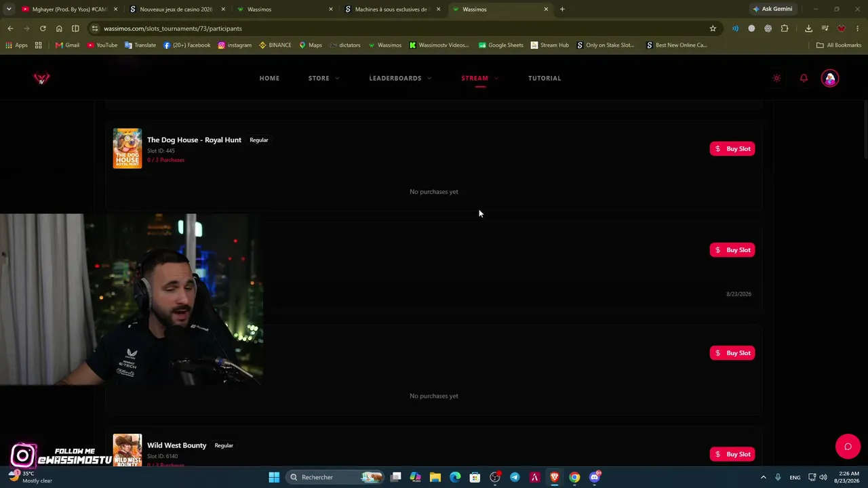Image resolution: width=868 pixels, height=488 pixels.
Task: Click the page vertical scrollbar
Action: pos(865,129)
